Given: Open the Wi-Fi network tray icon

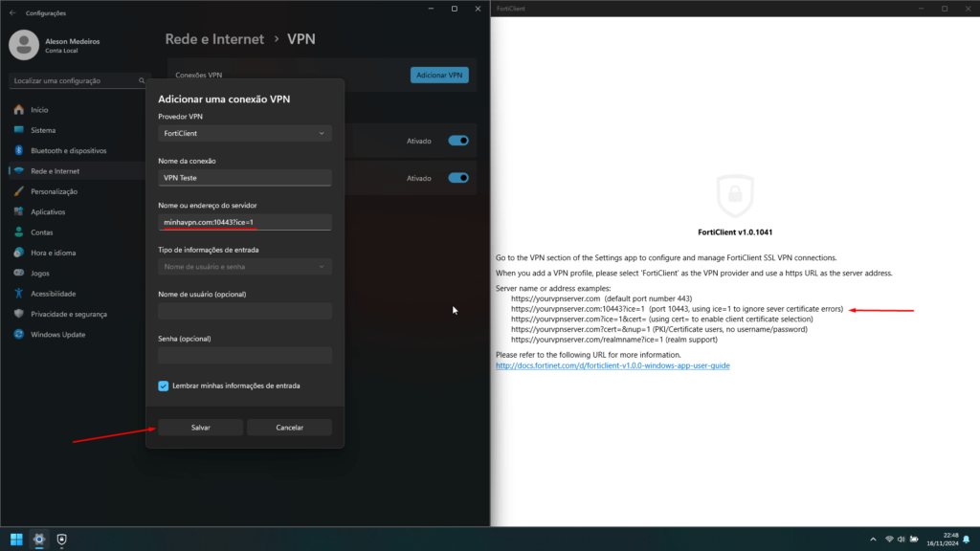Looking at the screenshot, I should pyautogui.click(x=889, y=540).
